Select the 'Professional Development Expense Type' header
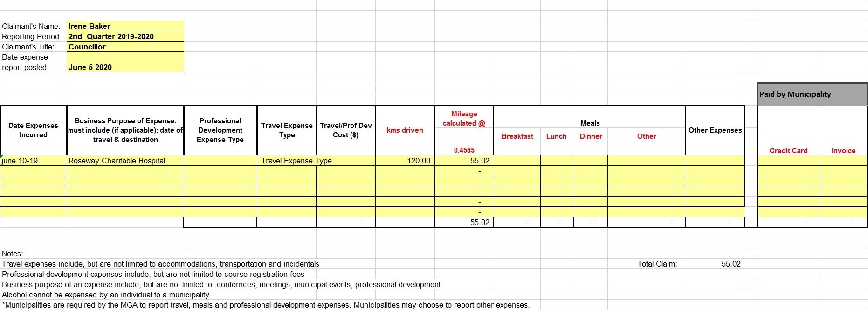 click(220, 130)
